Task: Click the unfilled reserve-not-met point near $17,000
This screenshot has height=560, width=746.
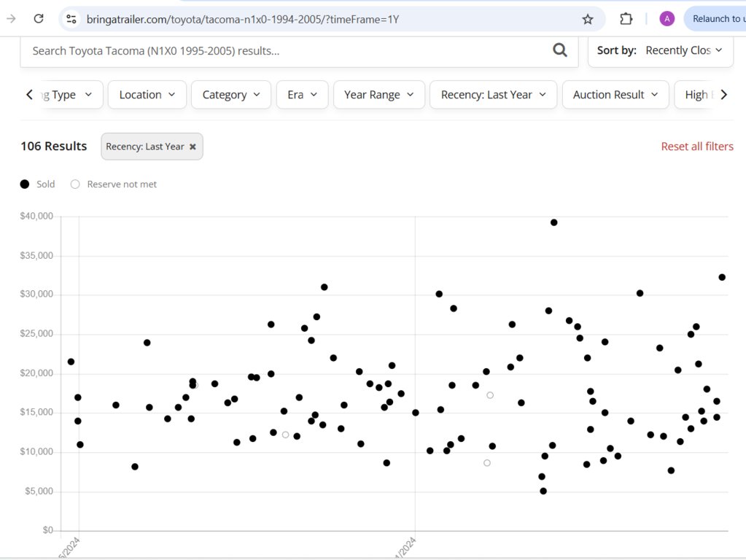Action: 490,395
